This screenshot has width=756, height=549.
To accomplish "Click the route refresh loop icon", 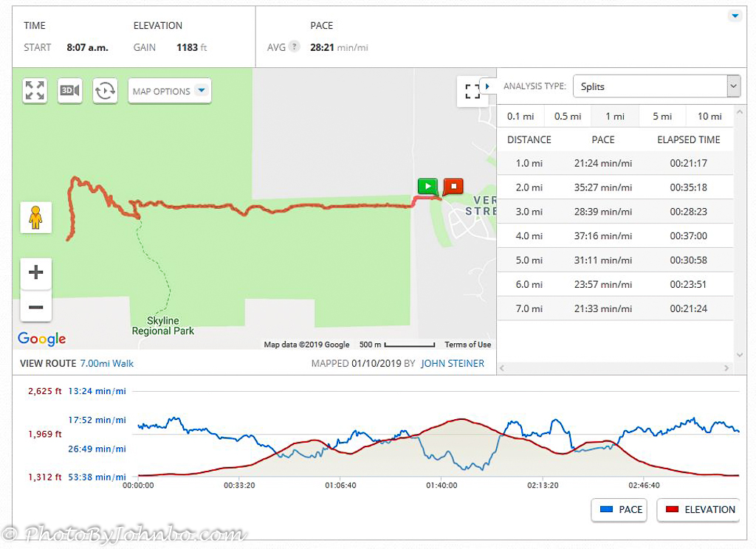I will tap(106, 90).
